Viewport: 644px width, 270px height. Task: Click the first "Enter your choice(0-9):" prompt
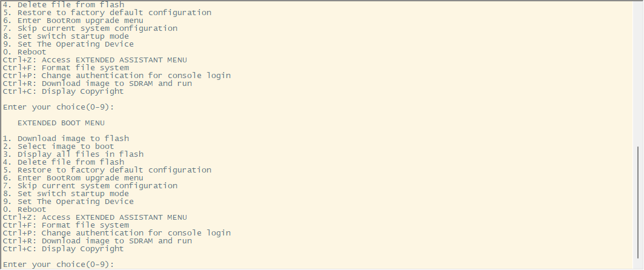58,107
